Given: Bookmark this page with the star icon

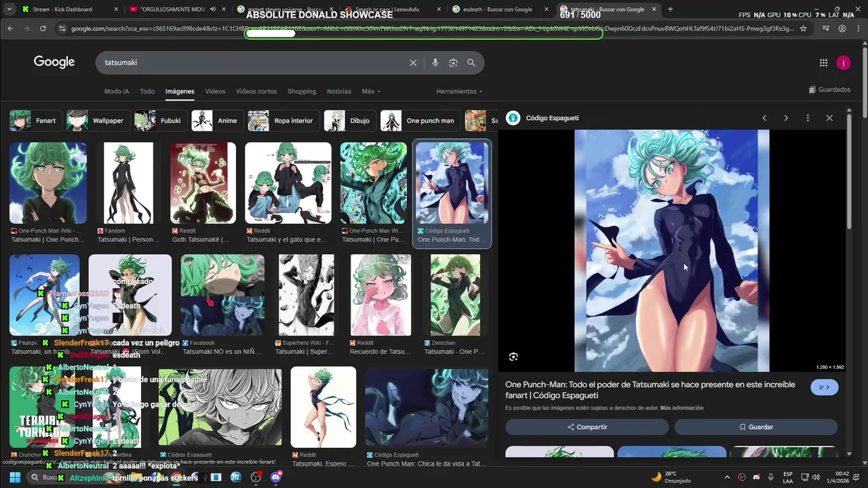Looking at the screenshot, I should pyautogui.click(x=804, y=28).
